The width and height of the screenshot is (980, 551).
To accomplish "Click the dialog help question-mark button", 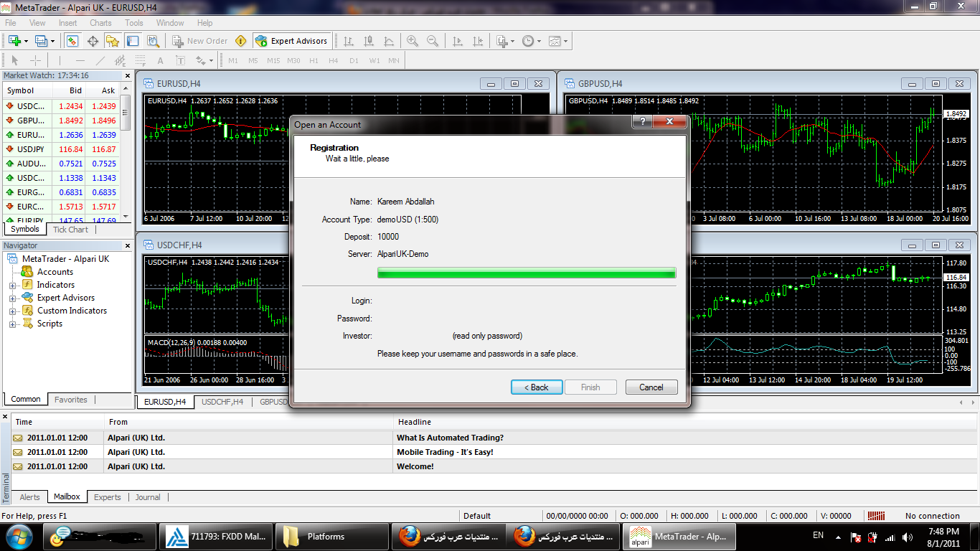I will 641,122.
